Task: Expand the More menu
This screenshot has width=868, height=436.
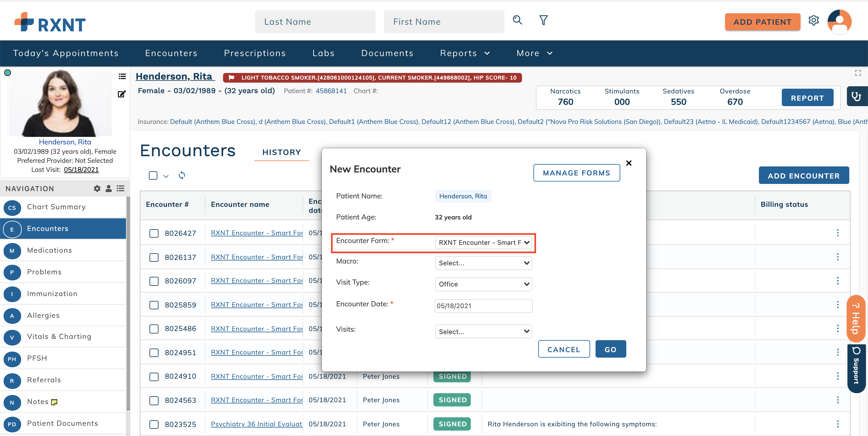Action: click(x=534, y=53)
